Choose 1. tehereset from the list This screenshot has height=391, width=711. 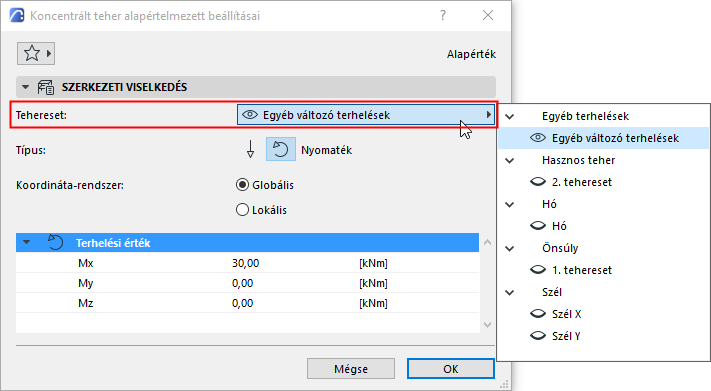coord(582,270)
